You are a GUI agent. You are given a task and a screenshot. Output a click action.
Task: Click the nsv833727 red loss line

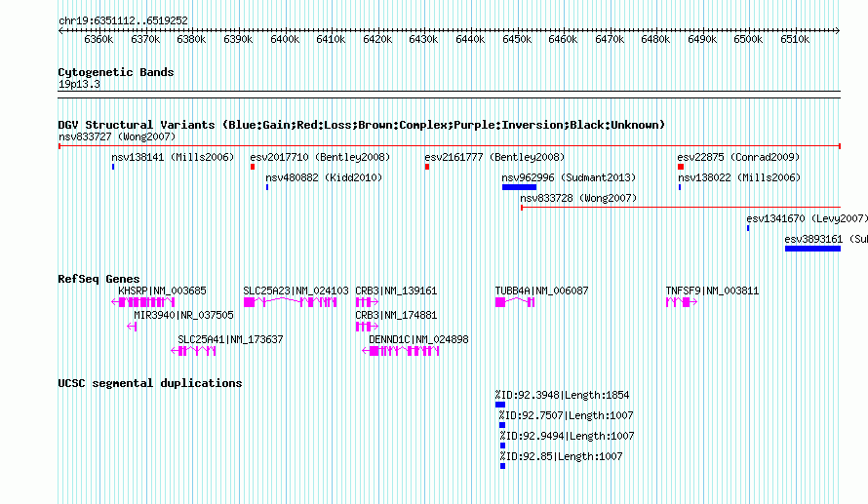(x=450, y=146)
